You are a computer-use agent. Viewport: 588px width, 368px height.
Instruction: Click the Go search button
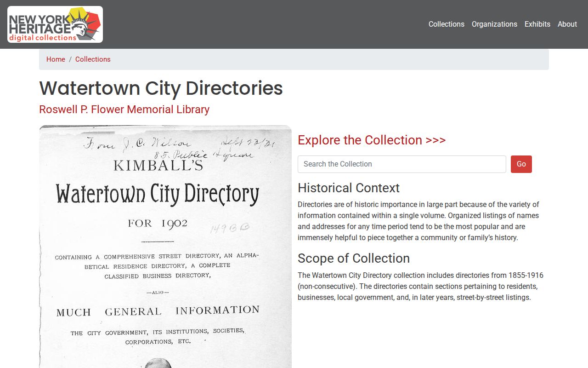[521, 164]
